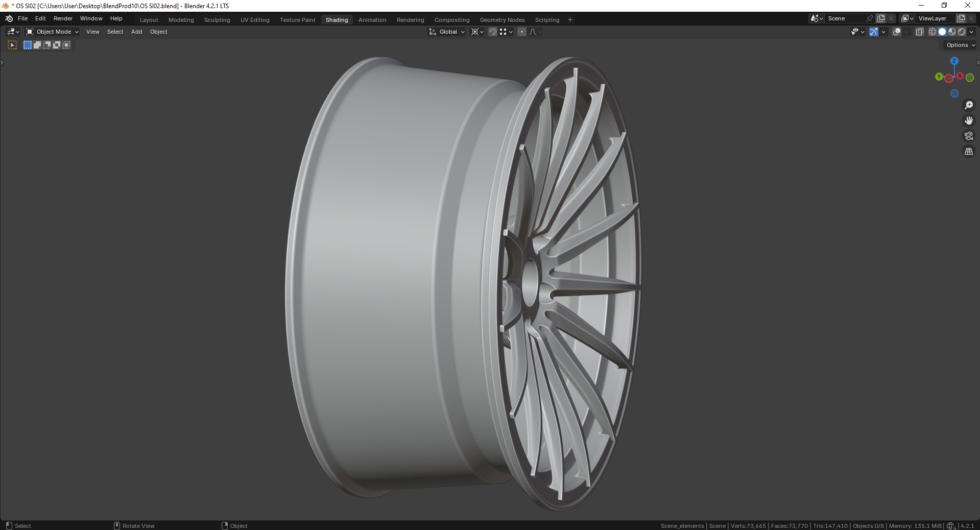
Task: Open the Render menu
Action: 63,18
